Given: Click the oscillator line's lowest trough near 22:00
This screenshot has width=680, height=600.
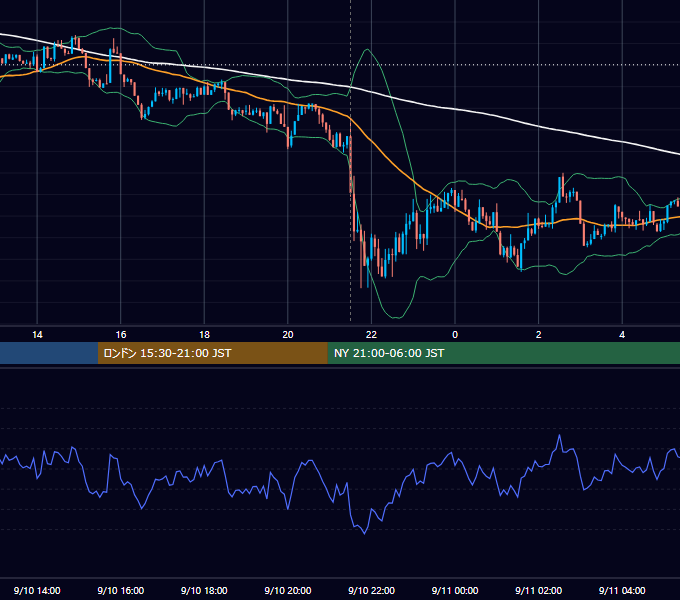Looking at the screenshot, I should pos(364,533).
